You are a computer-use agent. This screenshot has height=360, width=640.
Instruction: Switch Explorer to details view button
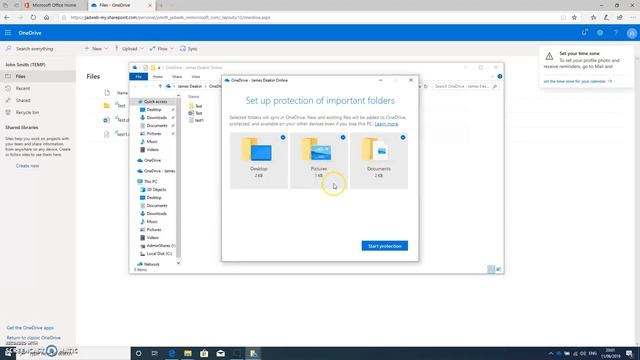point(491,269)
